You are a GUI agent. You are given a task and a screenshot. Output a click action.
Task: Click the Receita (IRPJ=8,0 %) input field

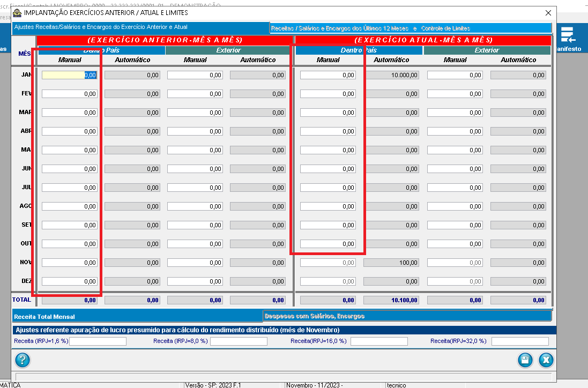click(239, 341)
